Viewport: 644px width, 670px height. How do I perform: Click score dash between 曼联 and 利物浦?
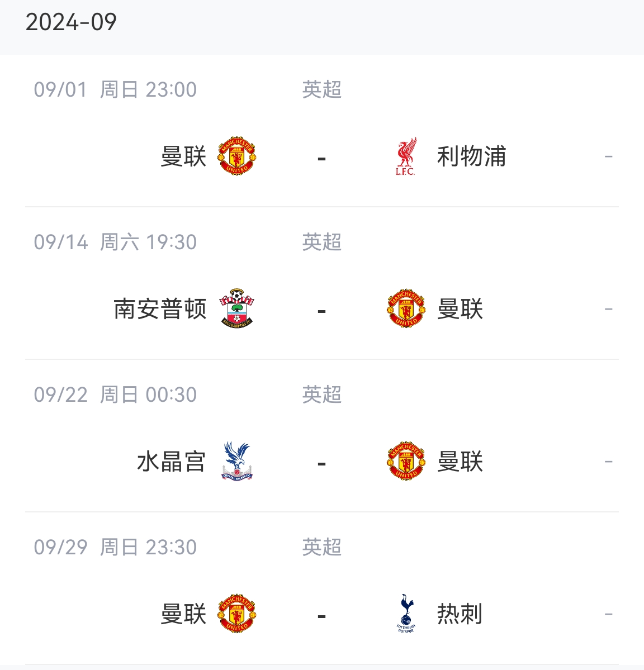tap(322, 159)
